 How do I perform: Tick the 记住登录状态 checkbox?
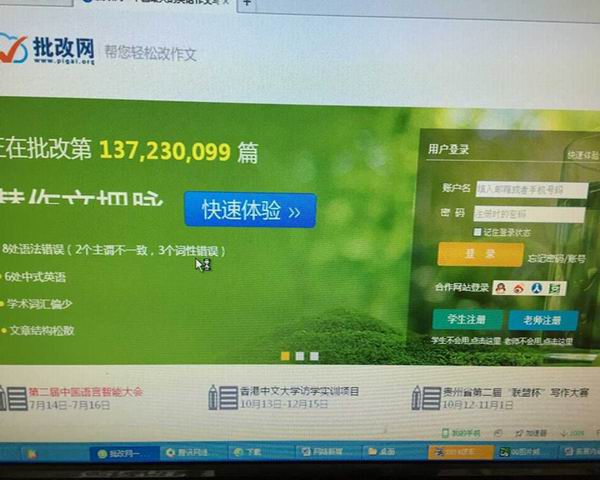479,232
